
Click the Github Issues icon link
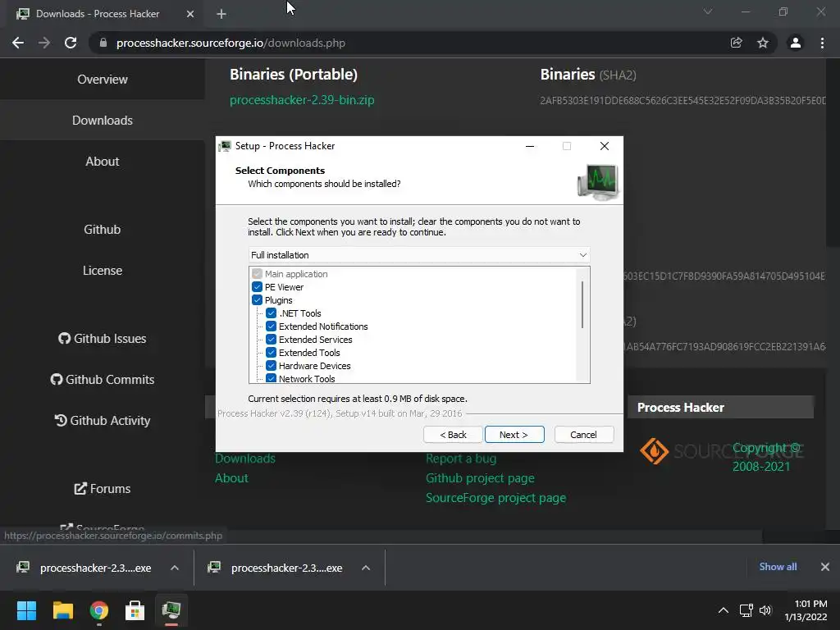pos(64,339)
